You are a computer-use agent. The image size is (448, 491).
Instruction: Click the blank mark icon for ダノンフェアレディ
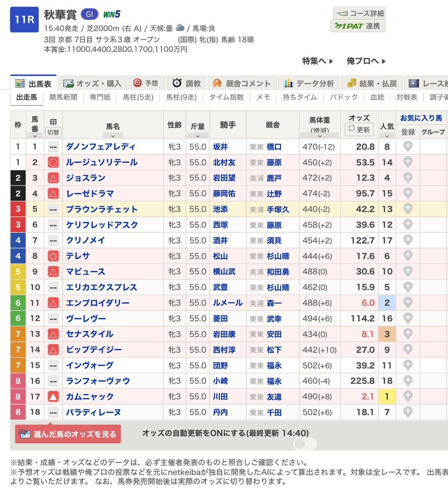click(x=53, y=147)
